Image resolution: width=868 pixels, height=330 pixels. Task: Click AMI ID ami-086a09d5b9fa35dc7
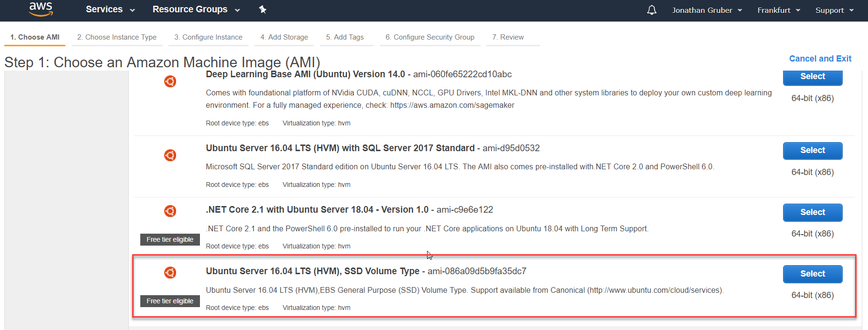click(x=477, y=271)
